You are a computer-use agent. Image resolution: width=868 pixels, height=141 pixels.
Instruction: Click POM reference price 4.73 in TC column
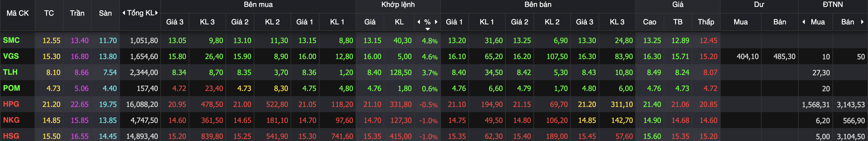53,89
